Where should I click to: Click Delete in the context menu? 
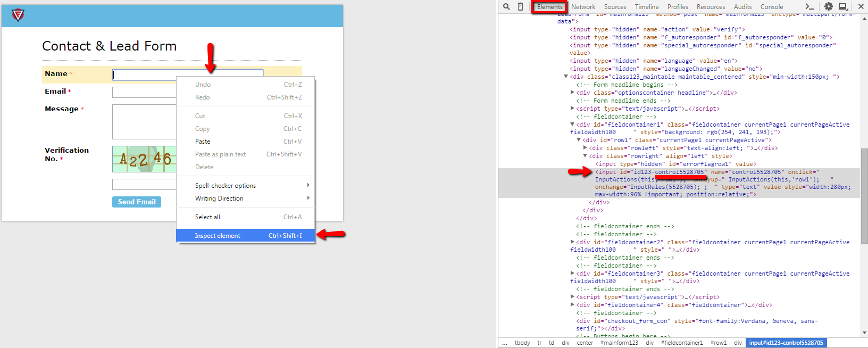coord(246,167)
